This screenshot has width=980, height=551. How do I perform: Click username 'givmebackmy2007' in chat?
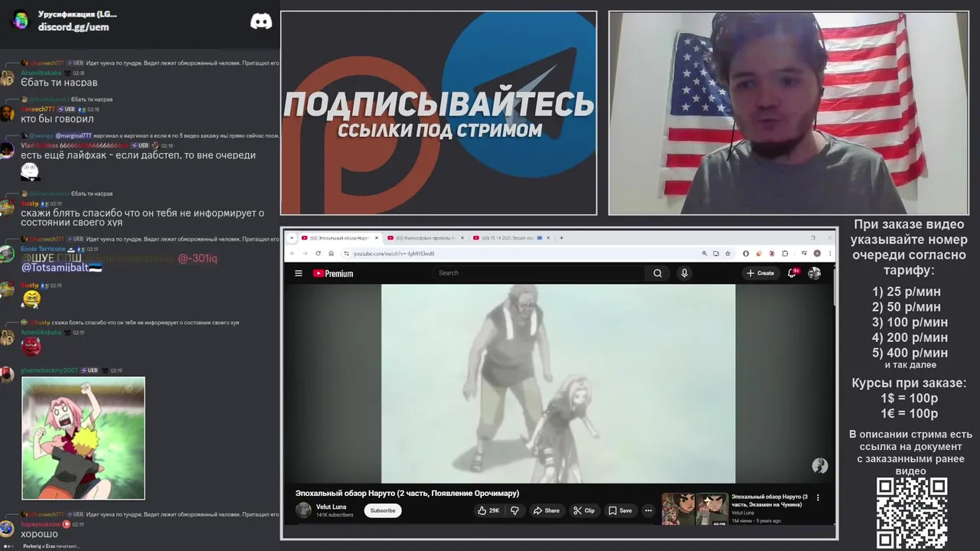49,370
